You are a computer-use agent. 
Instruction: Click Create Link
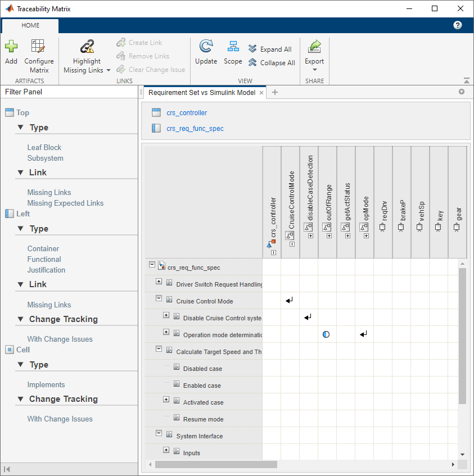(x=139, y=43)
